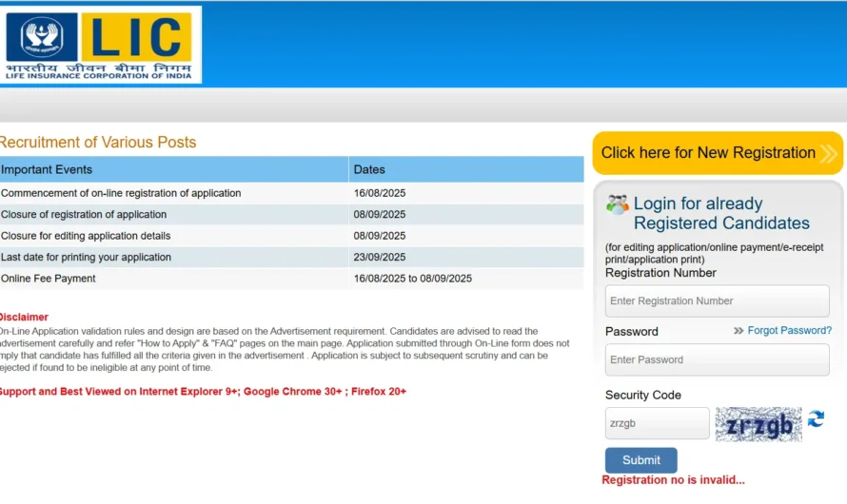Focus the Password input field

point(717,359)
